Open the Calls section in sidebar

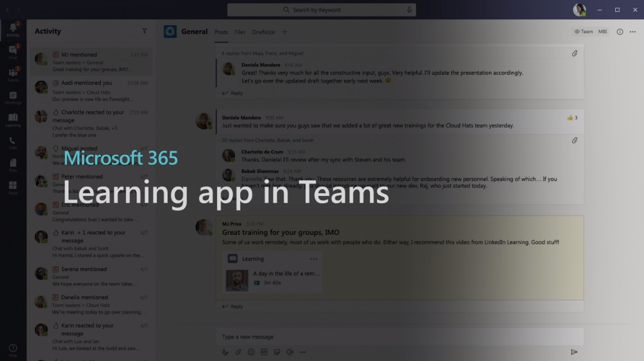click(x=13, y=142)
